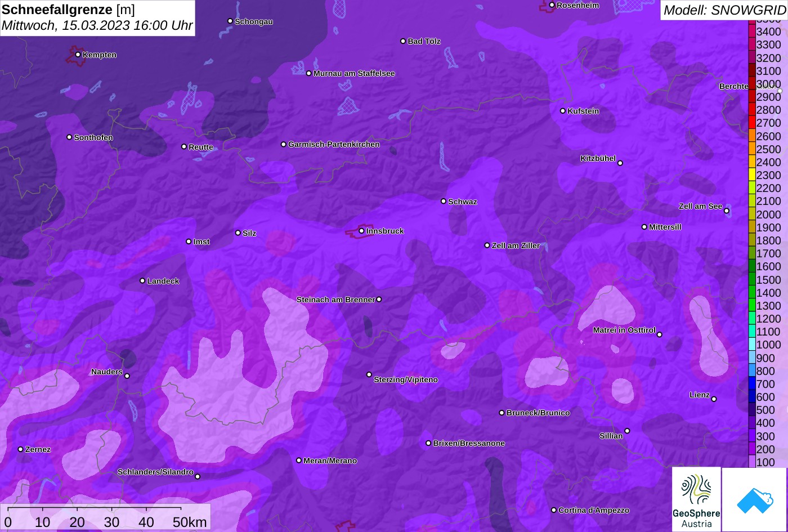Click the Bruneck/Brunico label

[x=538, y=413]
